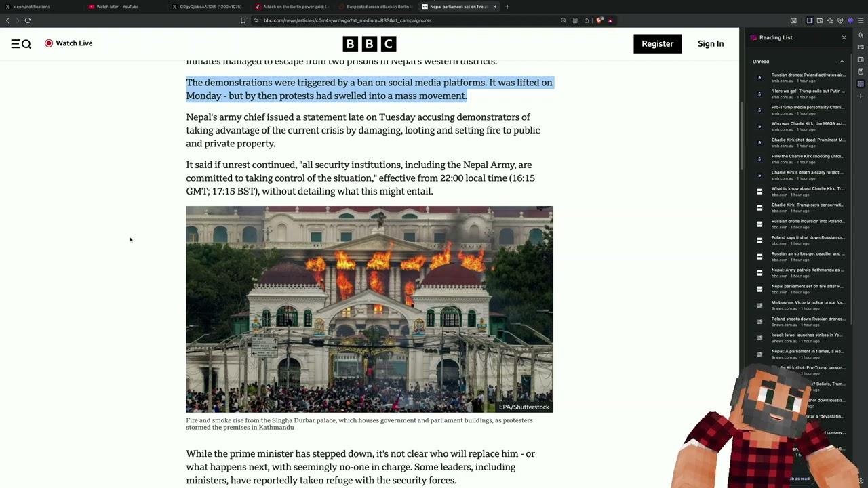Open 'Melbourne: Victoria police brace for' item
The height and width of the screenshot is (488, 868).
pyautogui.click(x=800, y=306)
